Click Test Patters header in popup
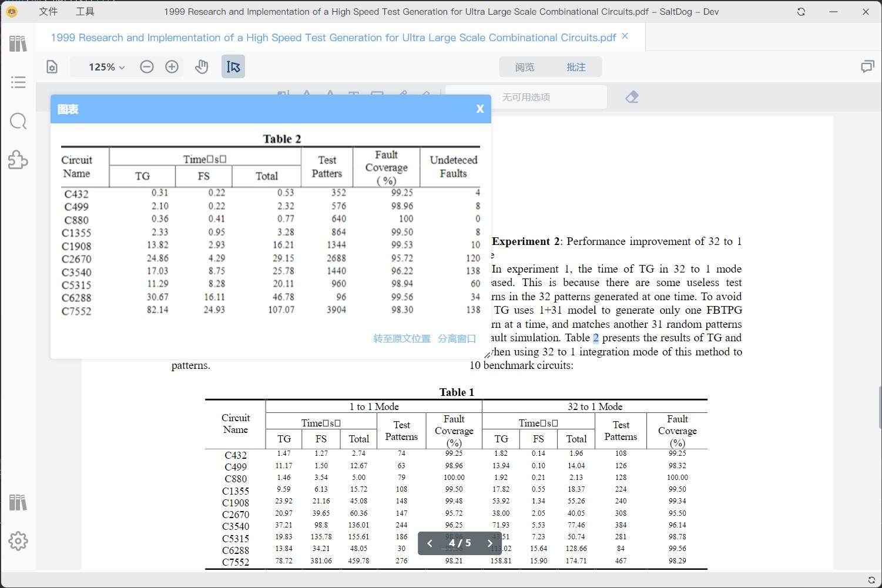This screenshot has width=882, height=588. 327,167
